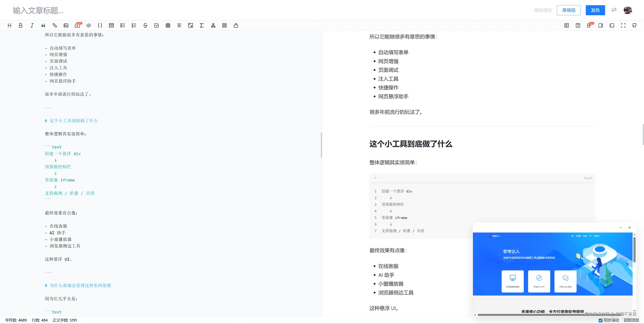Click the editor pane vertical scrollbar
Image resolution: width=644 pixels, height=324 pixels.
pos(321,145)
